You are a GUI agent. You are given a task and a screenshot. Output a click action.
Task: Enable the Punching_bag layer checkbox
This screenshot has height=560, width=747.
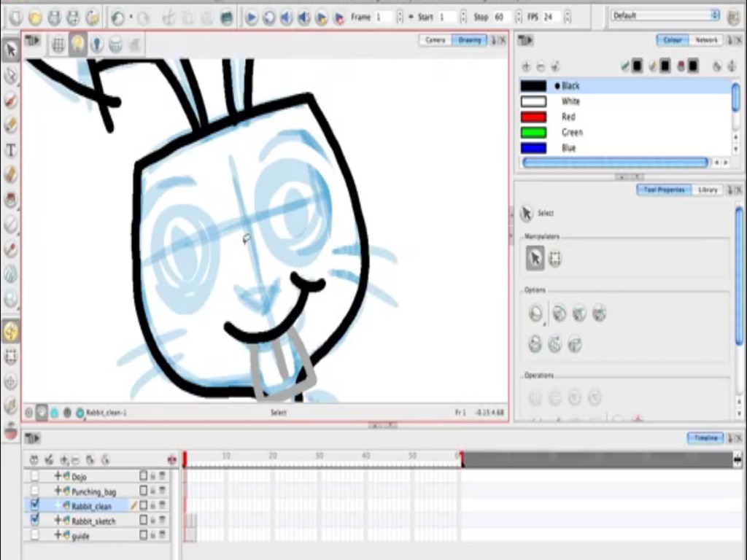35,491
